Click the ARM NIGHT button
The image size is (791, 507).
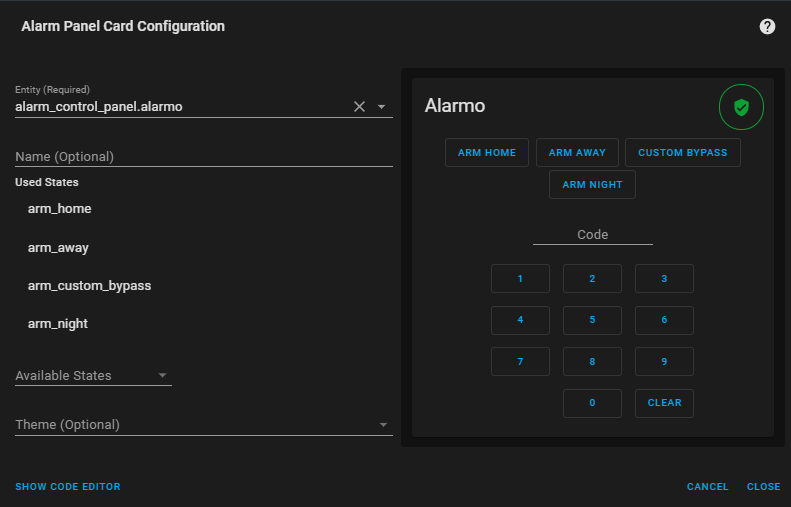pyautogui.click(x=592, y=185)
